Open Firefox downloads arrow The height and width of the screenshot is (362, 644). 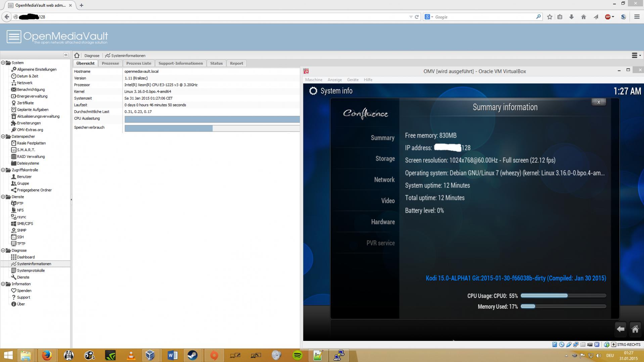[x=571, y=17]
